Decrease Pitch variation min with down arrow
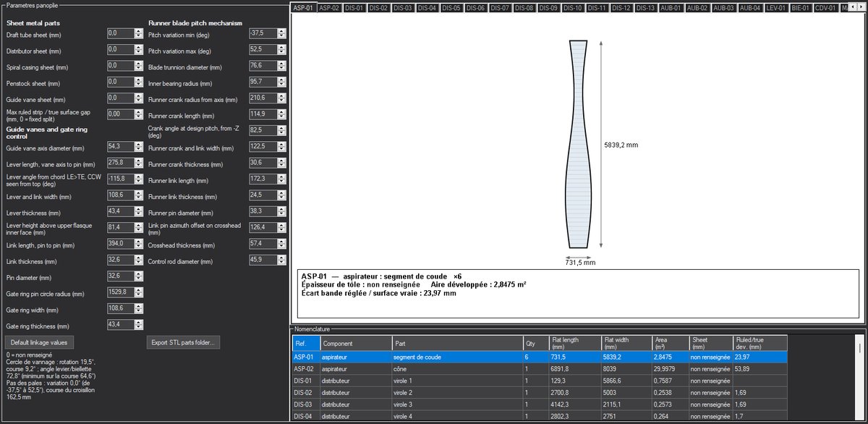Viewport: 868px width, 424px height. [x=281, y=36]
